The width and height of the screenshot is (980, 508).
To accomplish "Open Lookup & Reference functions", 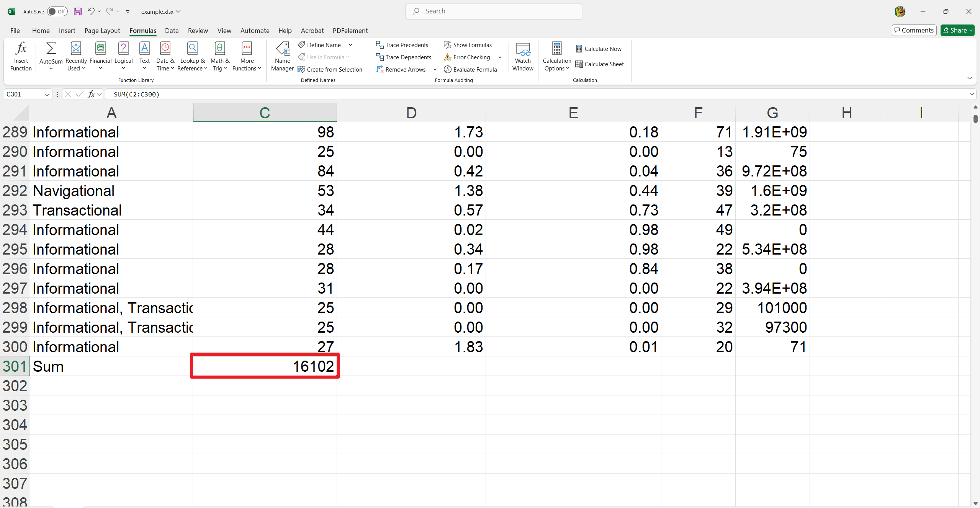I will [x=192, y=56].
